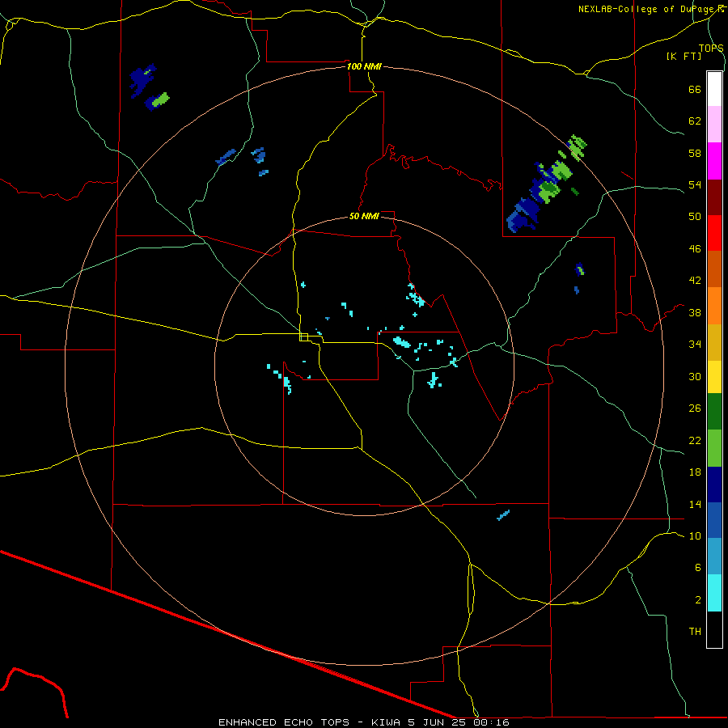Screen dimensions: 728x728
Task: Click the legend scale number 50
Action: [x=695, y=216]
